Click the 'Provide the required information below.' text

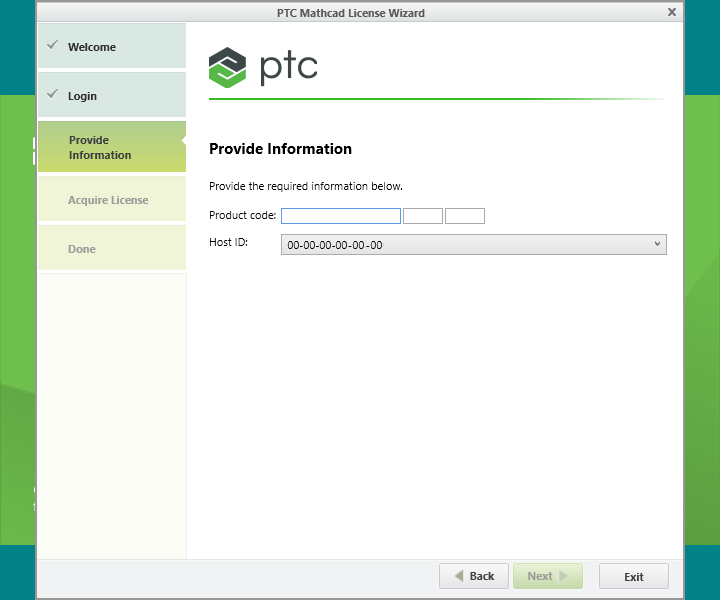(x=306, y=186)
